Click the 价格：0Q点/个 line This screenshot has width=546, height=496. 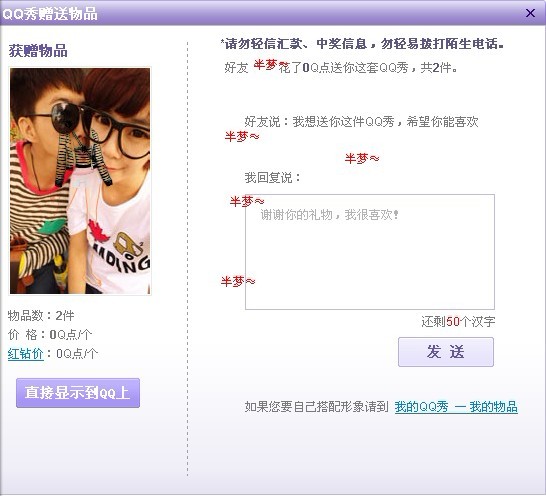50,335
